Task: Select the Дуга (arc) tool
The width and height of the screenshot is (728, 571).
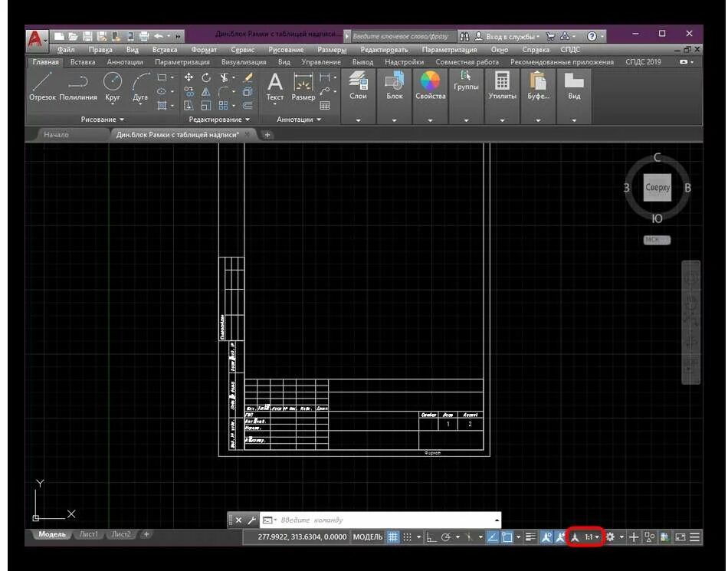Action: click(140, 87)
